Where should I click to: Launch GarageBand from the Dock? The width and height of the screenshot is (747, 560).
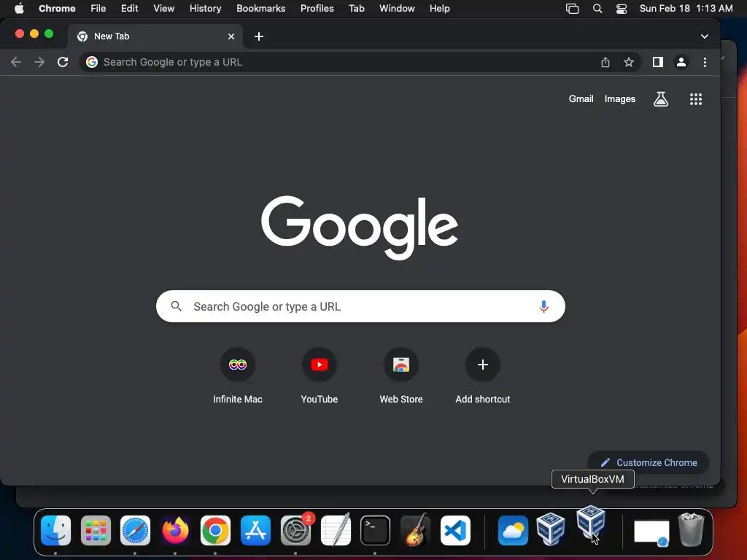click(415, 529)
